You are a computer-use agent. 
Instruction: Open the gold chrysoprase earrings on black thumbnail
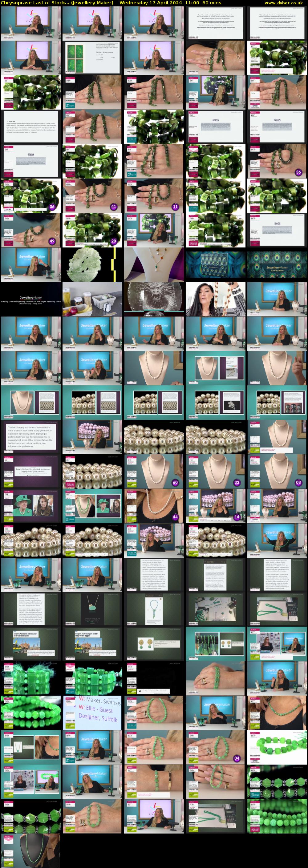154,644
